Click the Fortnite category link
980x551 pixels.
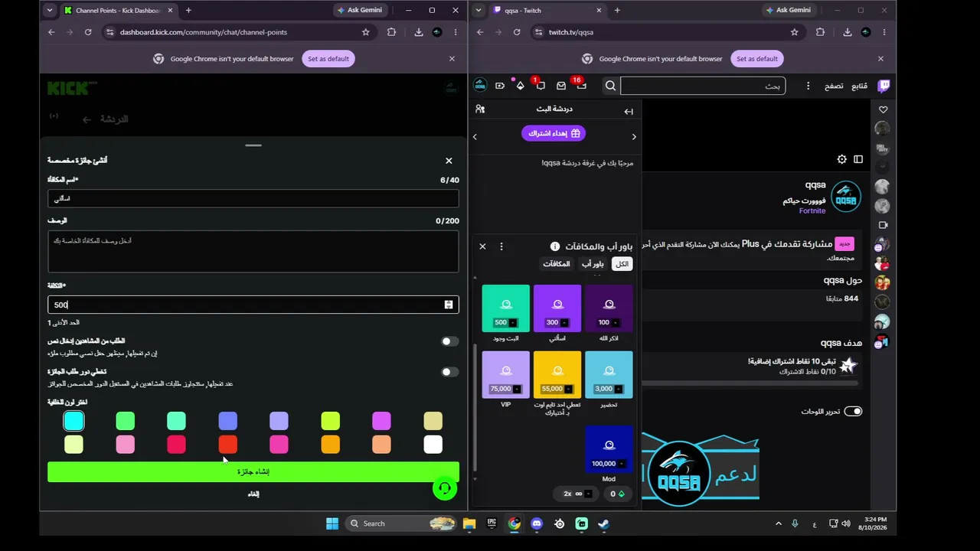click(x=812, y=211)
